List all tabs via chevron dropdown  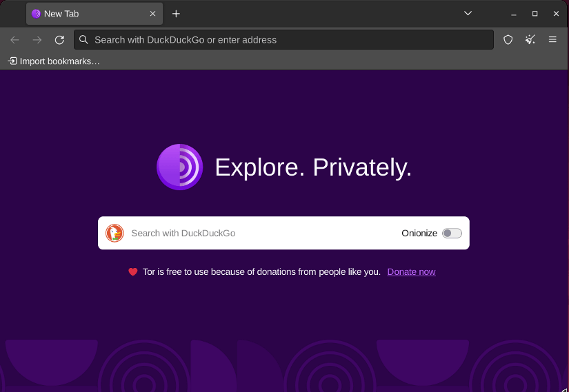468,13
